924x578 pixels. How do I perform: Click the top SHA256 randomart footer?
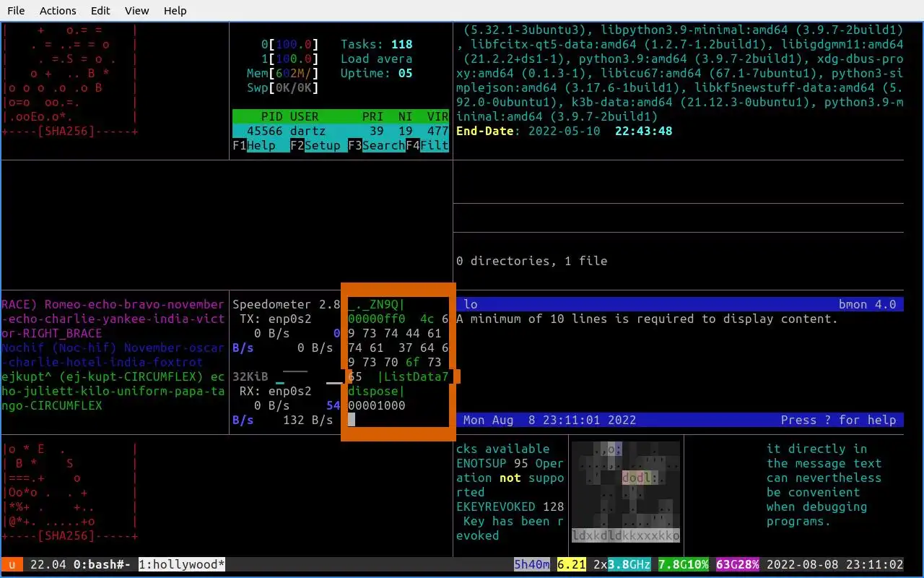click(70, 131)
